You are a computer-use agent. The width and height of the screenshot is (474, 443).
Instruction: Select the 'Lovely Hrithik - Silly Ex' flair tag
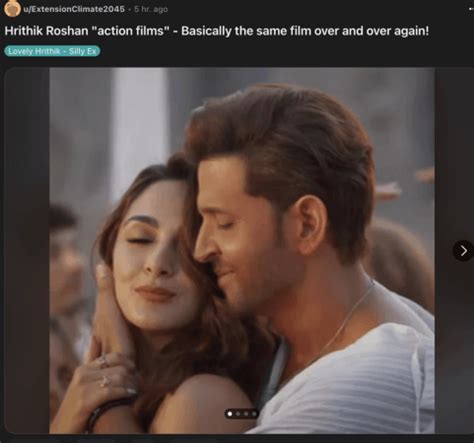pyautogui.click(x=52, y=51)
